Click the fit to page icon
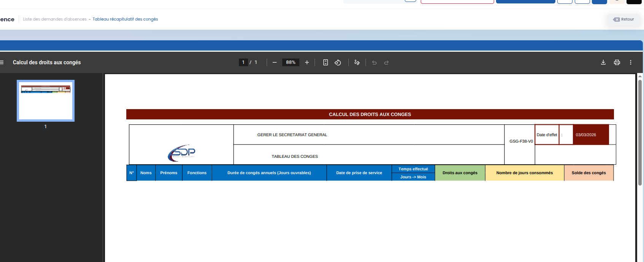 coord(326,62)
